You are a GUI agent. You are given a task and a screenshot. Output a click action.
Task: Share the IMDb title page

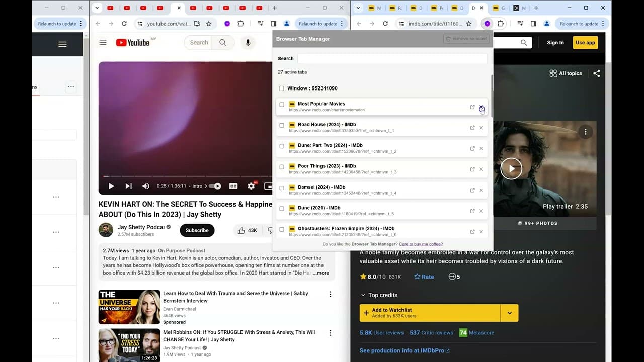coord(596,73)
